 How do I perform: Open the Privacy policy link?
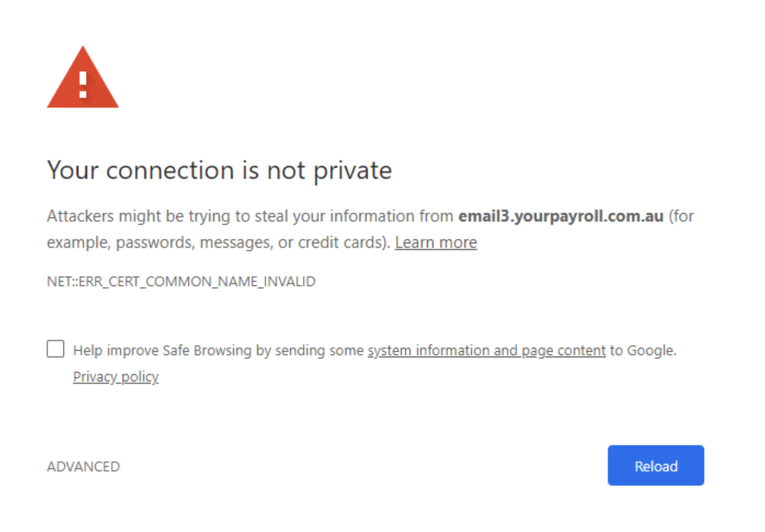click(116, 376)
